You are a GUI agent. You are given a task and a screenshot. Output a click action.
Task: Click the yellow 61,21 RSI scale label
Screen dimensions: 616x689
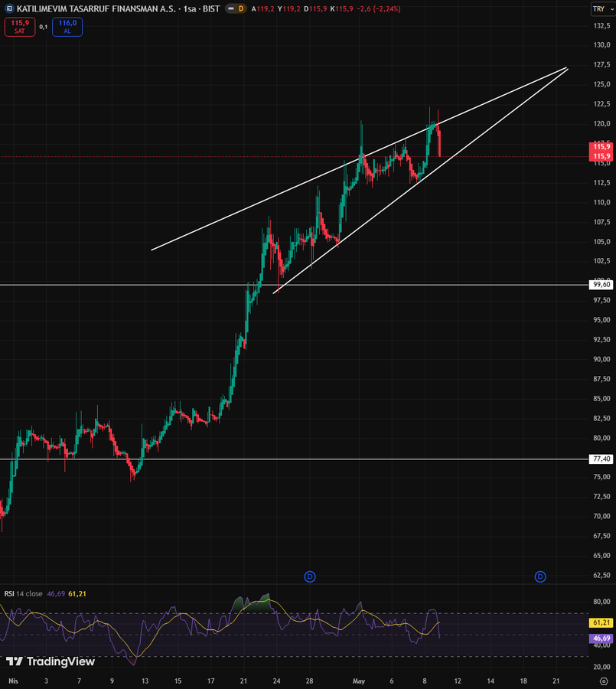601,622
